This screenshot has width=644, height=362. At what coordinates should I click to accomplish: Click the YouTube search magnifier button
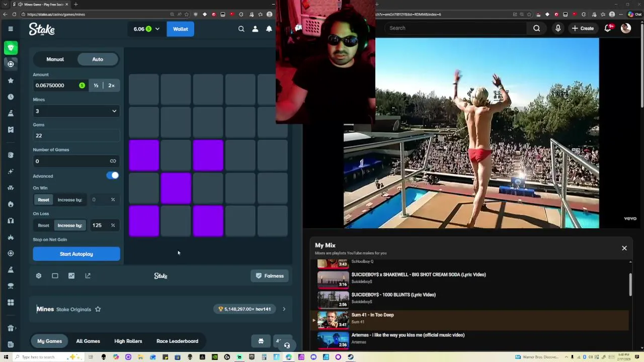[537, 28]
